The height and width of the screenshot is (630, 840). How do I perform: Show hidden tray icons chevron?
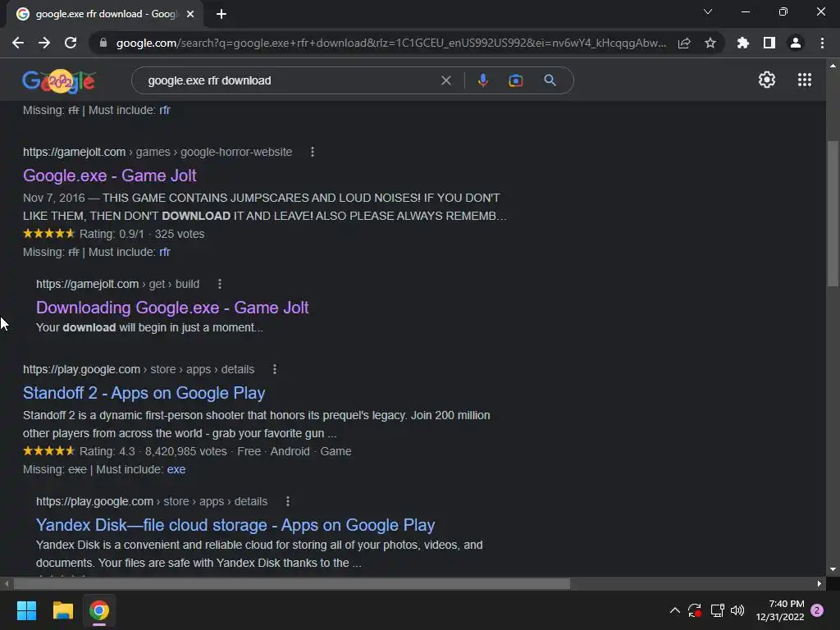(x=675, y=610)
